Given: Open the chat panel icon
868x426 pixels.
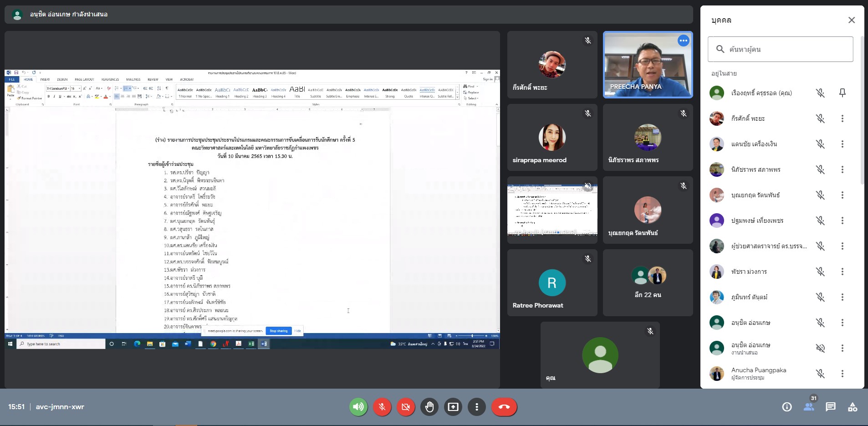Looking at the screenshot, I should pos(830,407).
